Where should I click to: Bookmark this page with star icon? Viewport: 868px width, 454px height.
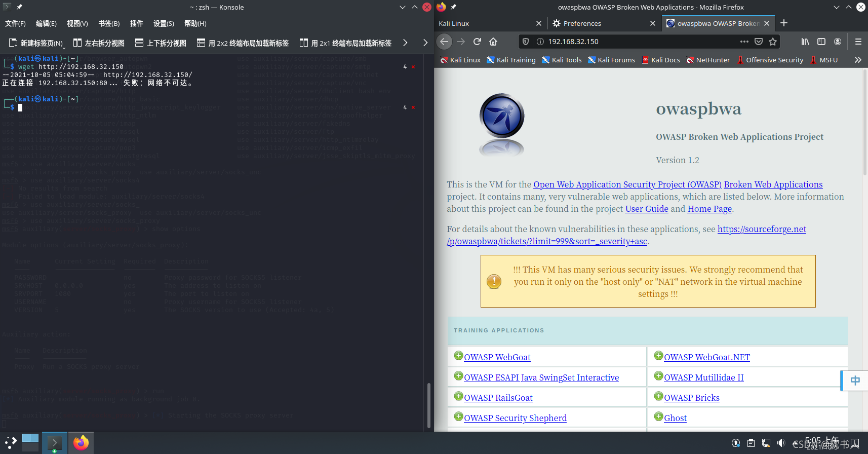point(773,42)
